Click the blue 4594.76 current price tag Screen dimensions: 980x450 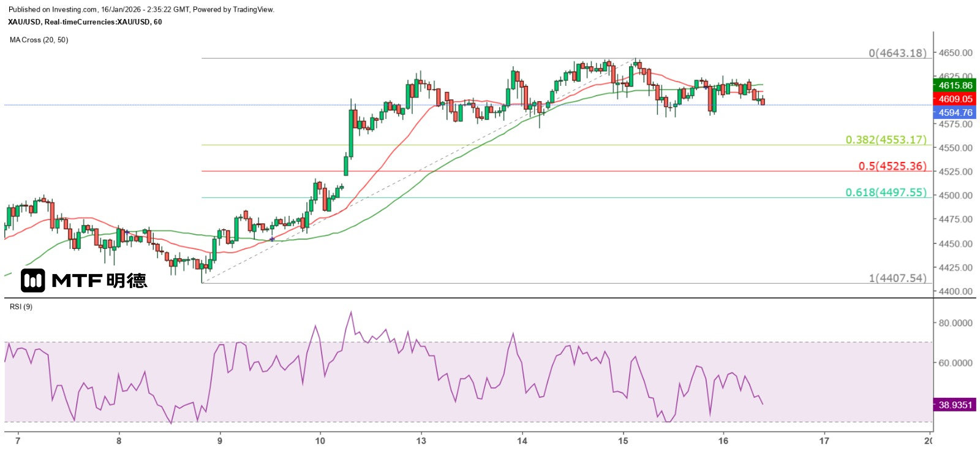coord(954,113)
